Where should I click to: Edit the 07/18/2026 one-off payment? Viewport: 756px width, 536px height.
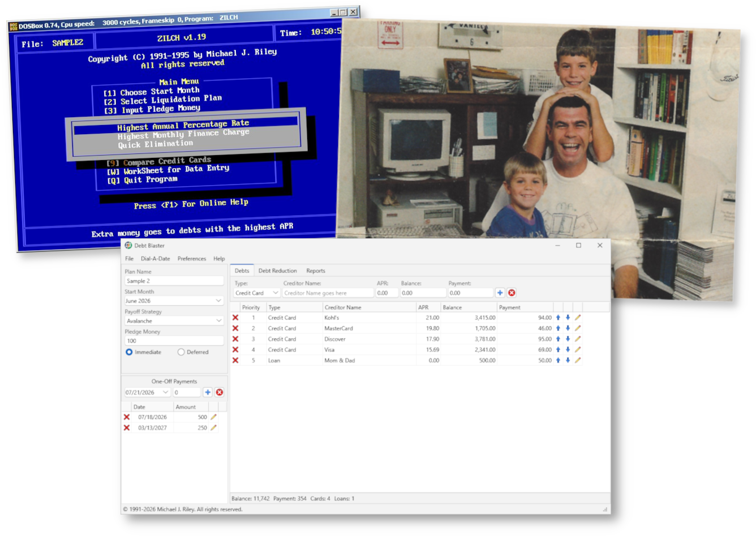[x=214, y=417]
